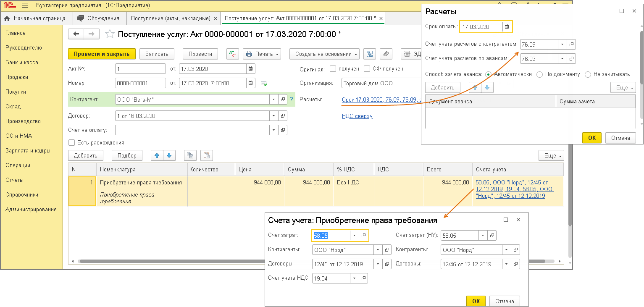Add document to favorites star
Viewport: 644px width, 307px height.
(110, 34)
